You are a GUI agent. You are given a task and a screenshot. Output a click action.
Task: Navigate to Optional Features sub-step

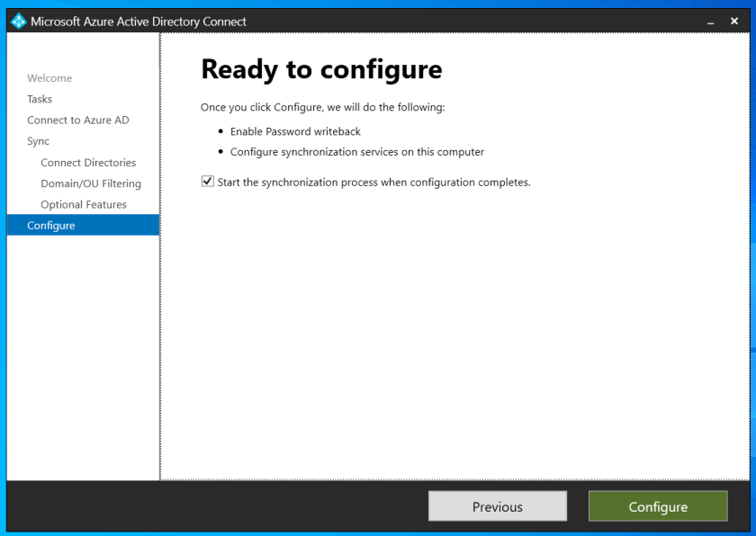click(84, 205)
